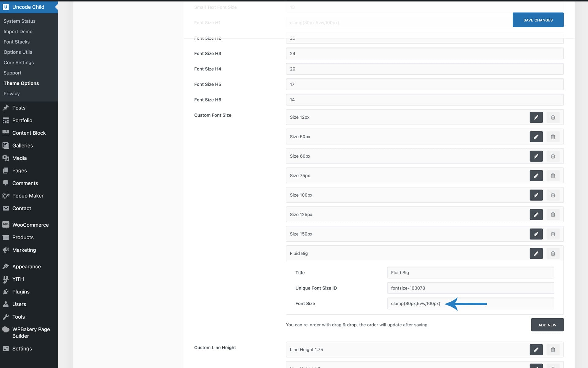The height and width of the screenshot is (368, 588).
Task: Go to Font Stacks page
Action: [17, 42]
